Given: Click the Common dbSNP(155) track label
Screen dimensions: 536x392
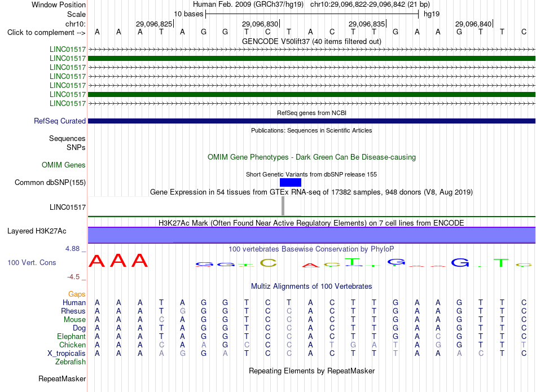Looking at the screenshot, I should pyautogui.click(x=50, y=183).
